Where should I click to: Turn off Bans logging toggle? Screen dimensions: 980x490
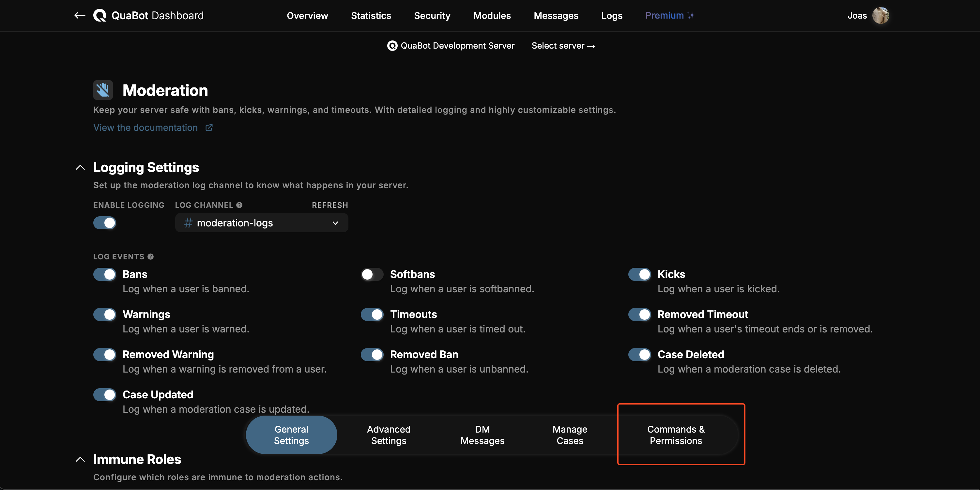click(105, 274)
